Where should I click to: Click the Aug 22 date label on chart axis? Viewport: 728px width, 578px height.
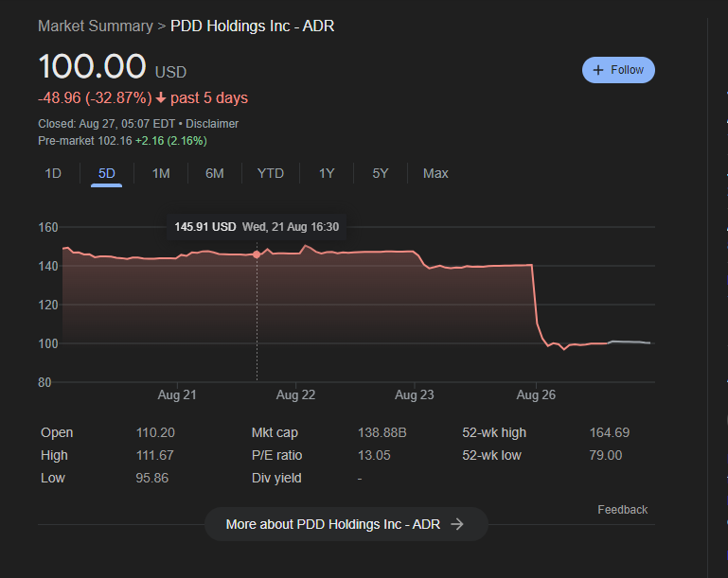click(x=295, y=394)
